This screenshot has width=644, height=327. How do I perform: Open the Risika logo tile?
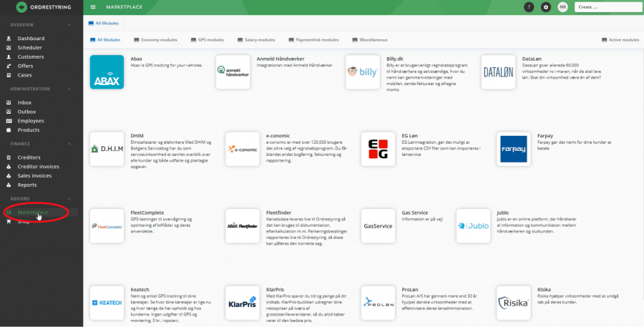click(x=513, y=303)
